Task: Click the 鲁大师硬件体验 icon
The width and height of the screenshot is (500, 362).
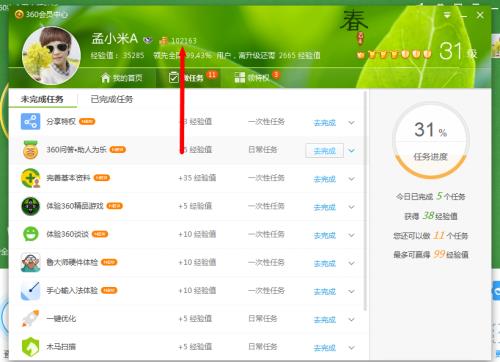Action: pyautogui.click(x=30, y=262)
